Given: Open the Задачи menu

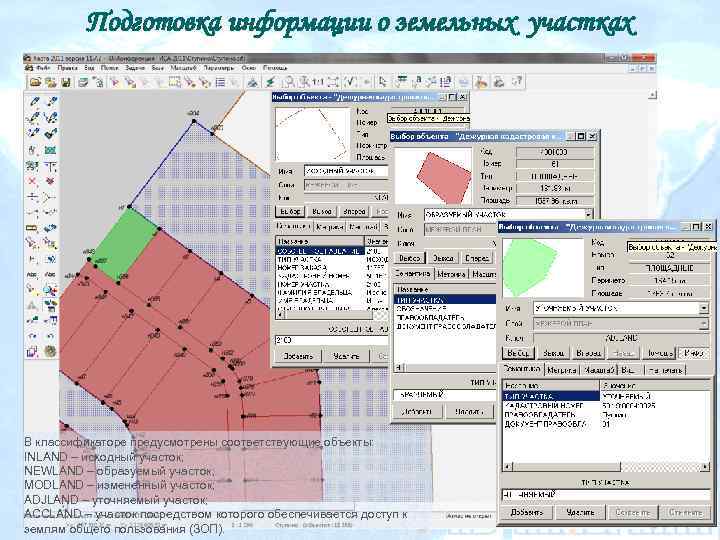Looking at the screenshot, I should coord(135,68).
